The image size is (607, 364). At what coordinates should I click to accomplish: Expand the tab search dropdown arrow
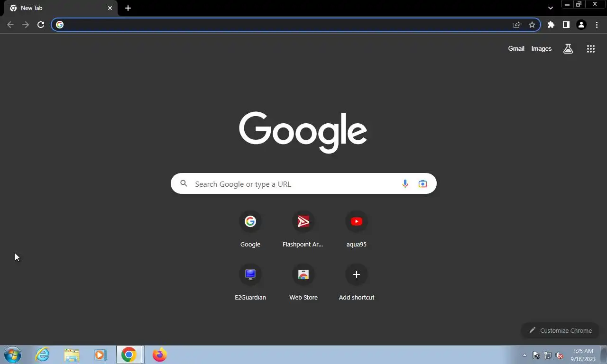point(551,8)
